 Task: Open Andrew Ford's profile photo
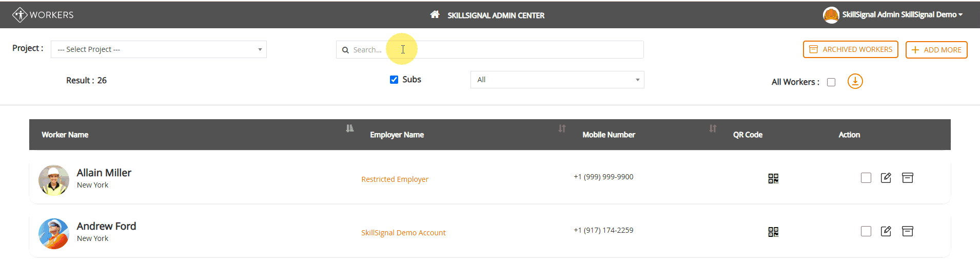(x=54, y=234)
